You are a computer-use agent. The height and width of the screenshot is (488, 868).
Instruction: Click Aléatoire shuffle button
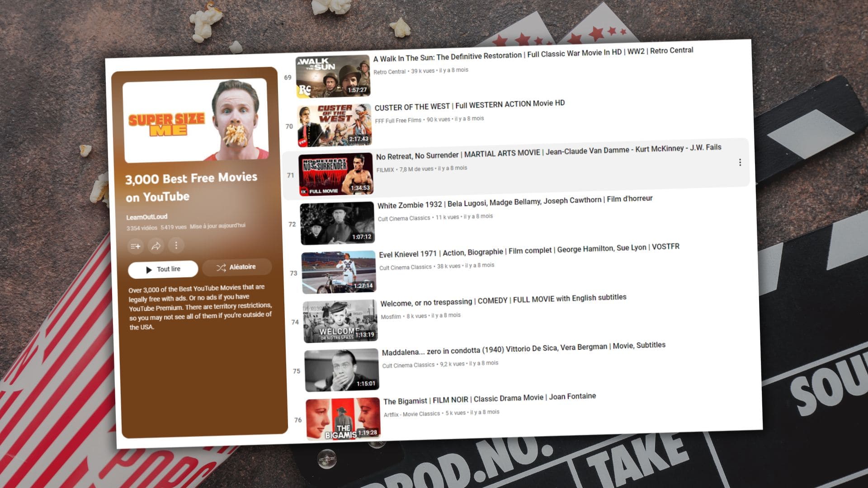[237, 267]
